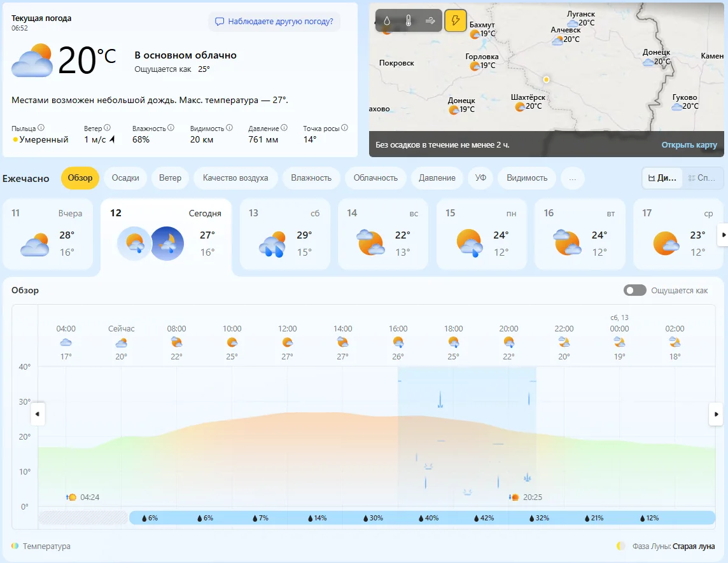
Task: Click the 16:00 hourly rain icon
Action: tap(398, 342)
